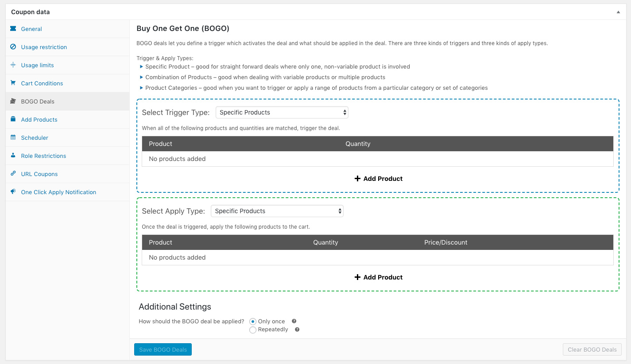Open the General tab
Viewport: 631px width, 364px height.
point(68,29)
